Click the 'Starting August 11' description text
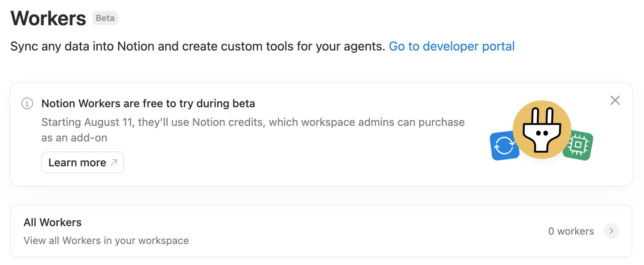644x265 pixels. (253, 130)
